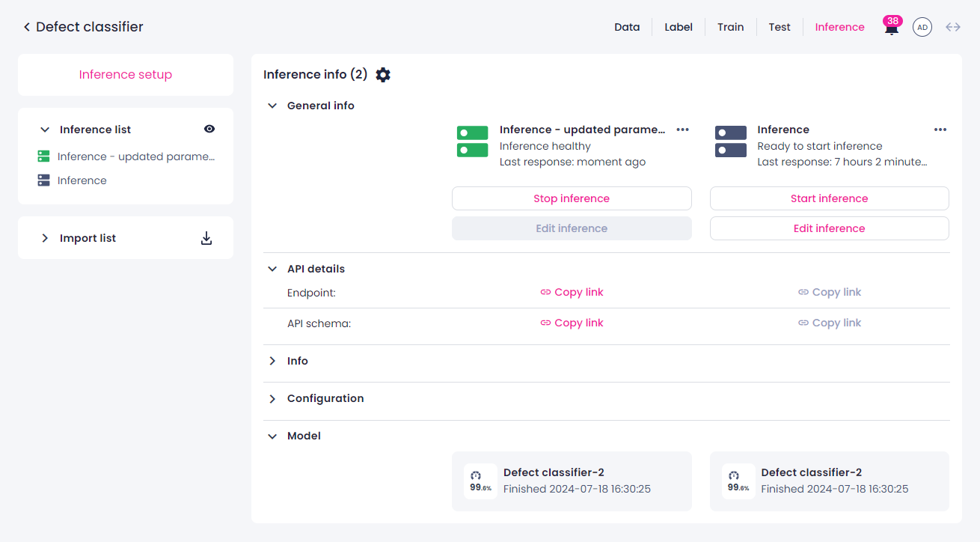This screenshot has width=980, height=542.
Task: Click the 99.8% accuracy gauge on right model card
Action: (x=738, y=481)
